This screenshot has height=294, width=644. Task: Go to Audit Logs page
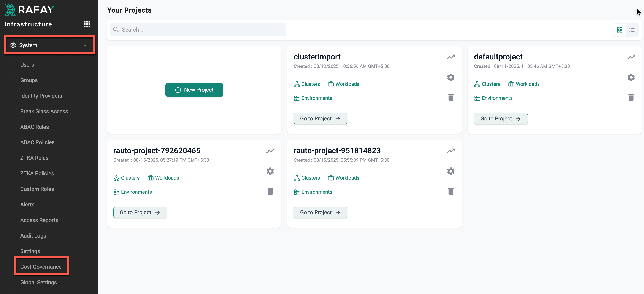pos(33,236)
